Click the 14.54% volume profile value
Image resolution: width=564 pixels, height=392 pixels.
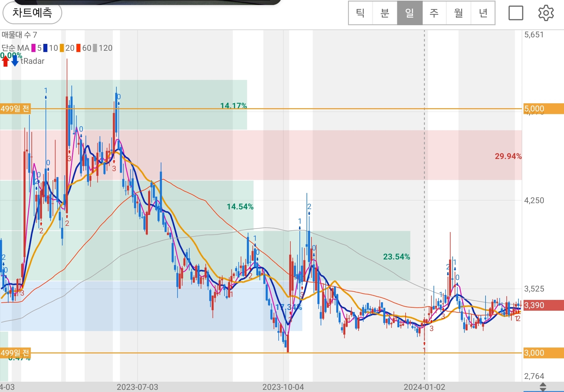point(240,207)
